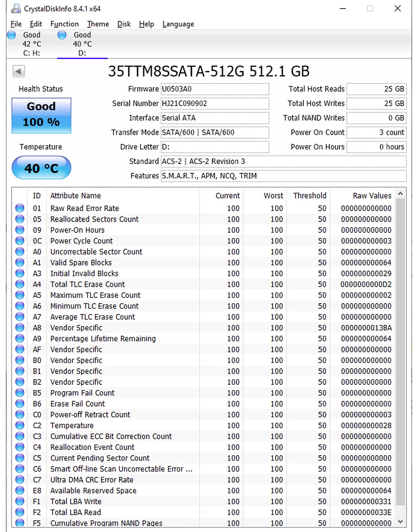Image resolution: width=418 pixels, height=532 pixels.
Task: Click the D: disk blue status orb
Action: coord(62,35)
